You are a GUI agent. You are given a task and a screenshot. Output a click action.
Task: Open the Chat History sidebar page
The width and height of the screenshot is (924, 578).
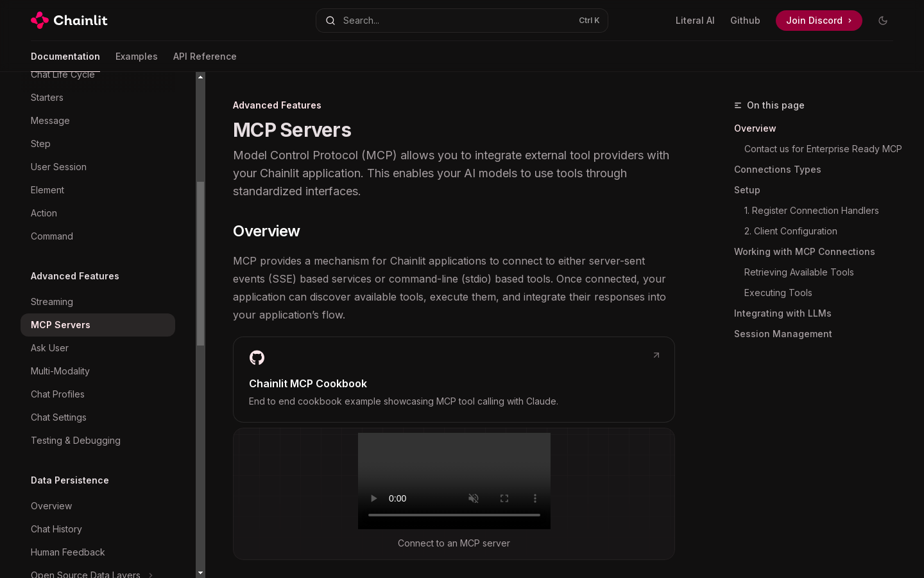coord(98,529)
